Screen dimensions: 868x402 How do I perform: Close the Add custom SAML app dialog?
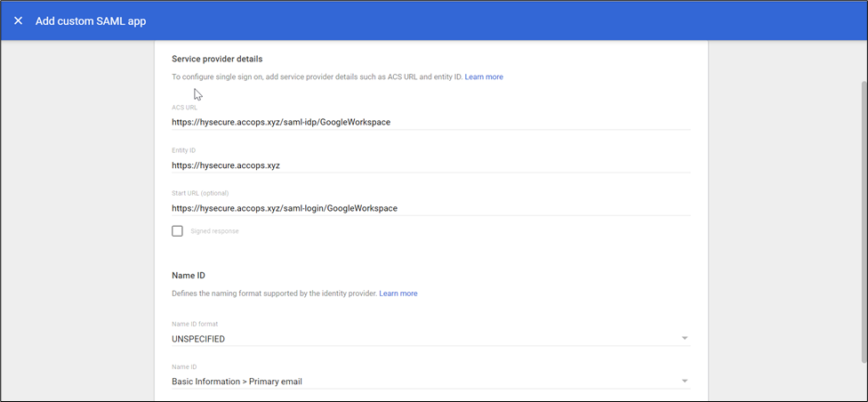tap(18, 20)
